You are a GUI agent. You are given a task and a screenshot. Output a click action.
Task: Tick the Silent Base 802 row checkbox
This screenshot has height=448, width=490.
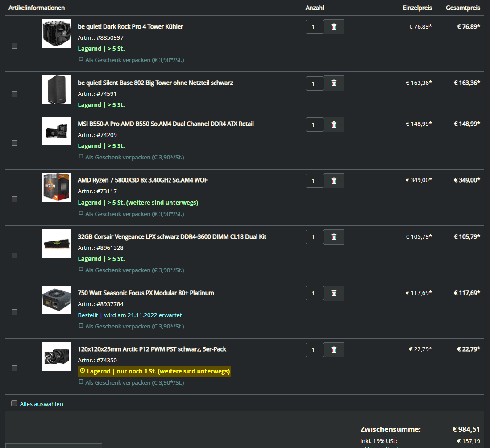pos(14,94)
